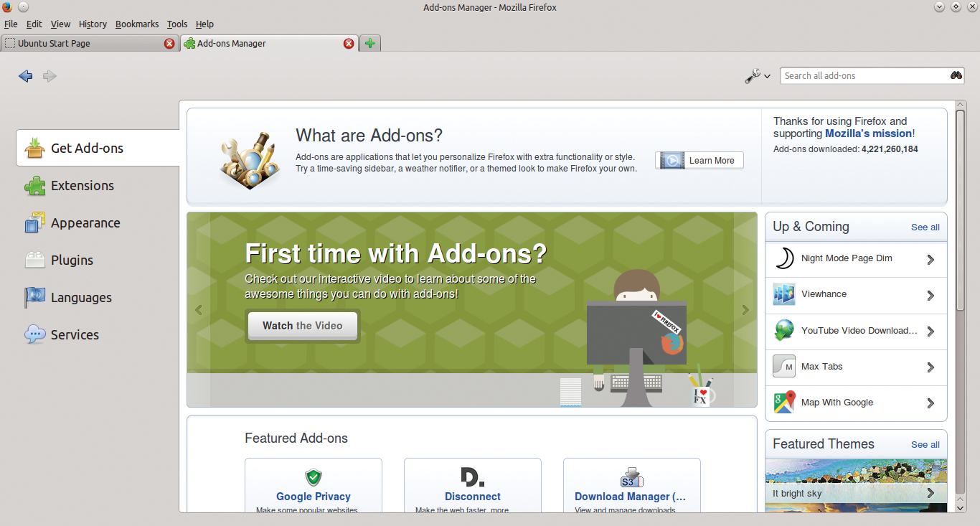Open the Bookmarks menu
This screenshot has height=526, width=980.
pos(137,24)
